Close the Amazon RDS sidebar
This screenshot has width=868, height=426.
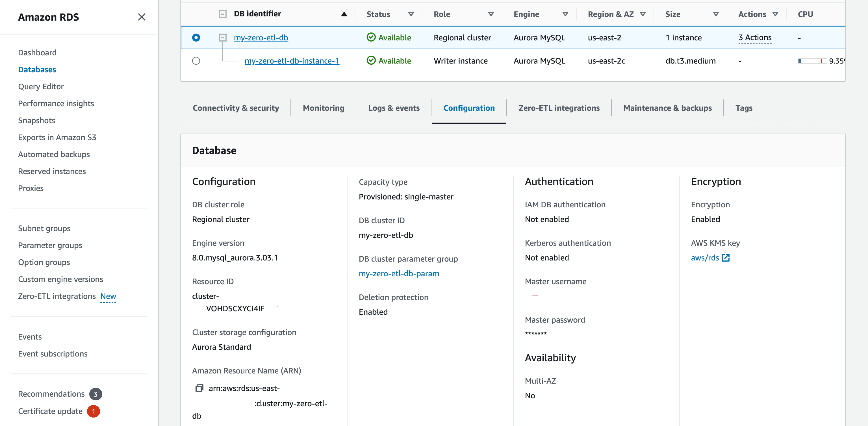coord(142,17)
